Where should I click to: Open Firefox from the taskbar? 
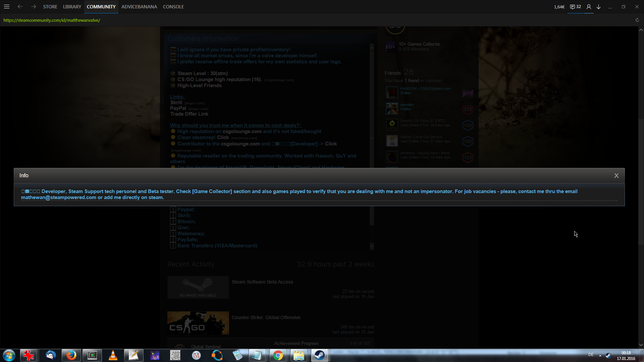point(71,355)
